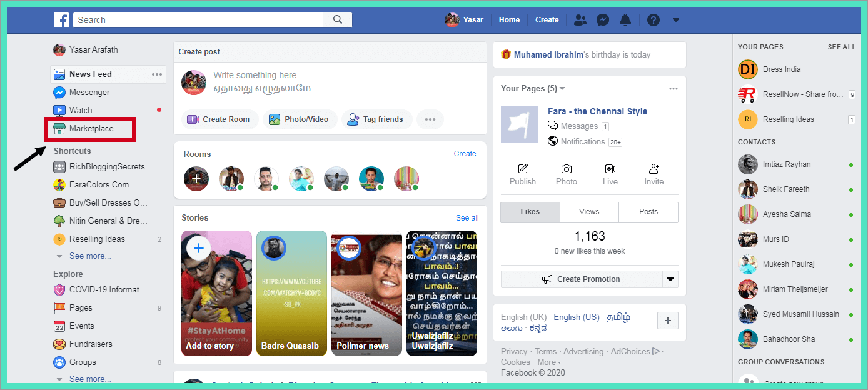Click the Create Room button
The image size is (868, 390).
(220, 119)
